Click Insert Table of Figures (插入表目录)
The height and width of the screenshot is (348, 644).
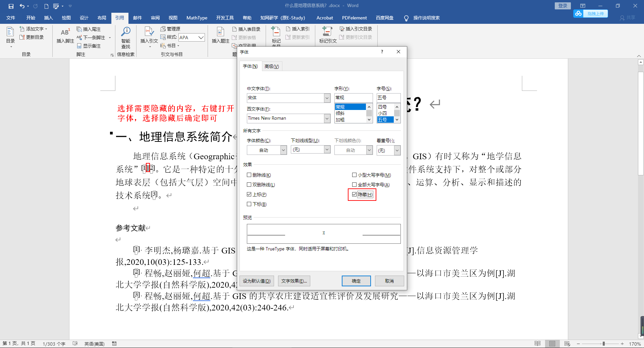point(246,29)
